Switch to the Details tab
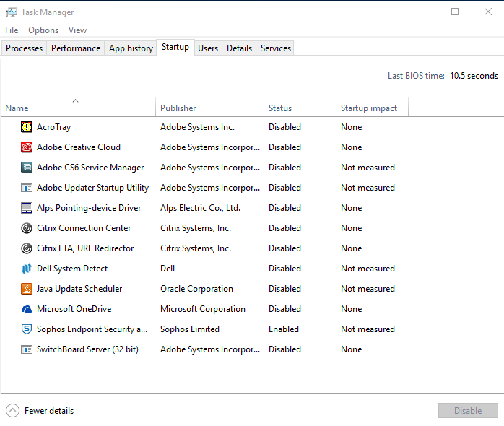 (x=239, y=48)
